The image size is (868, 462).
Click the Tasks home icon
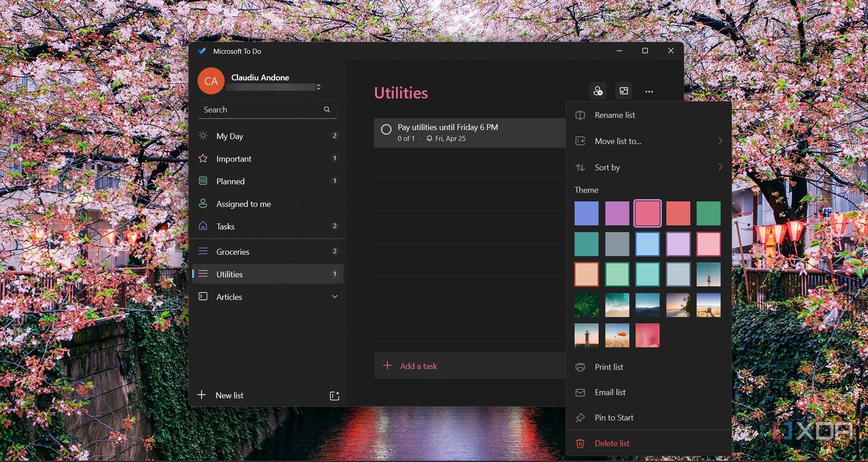point(203,226)
